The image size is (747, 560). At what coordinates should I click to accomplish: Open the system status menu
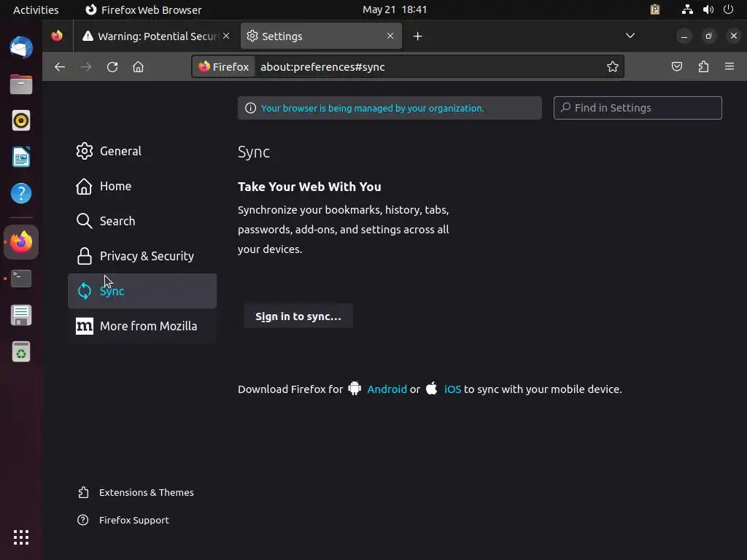click(707, 9)
